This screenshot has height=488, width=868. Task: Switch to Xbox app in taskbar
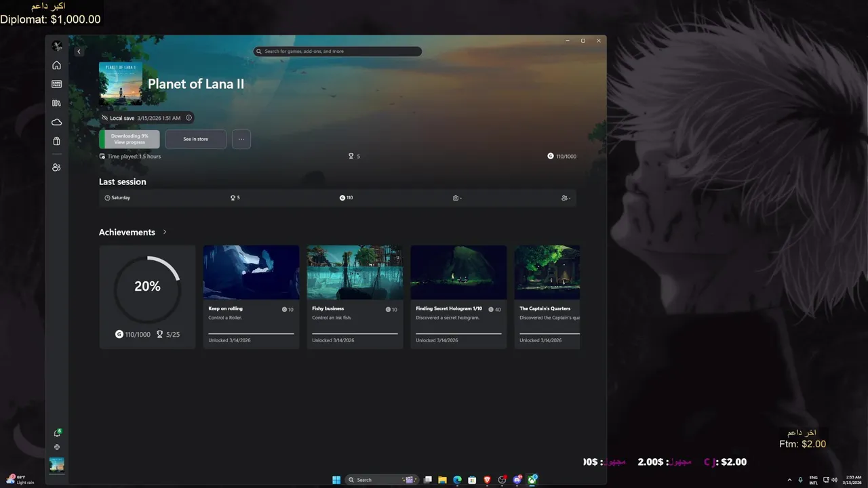point(533,480)
